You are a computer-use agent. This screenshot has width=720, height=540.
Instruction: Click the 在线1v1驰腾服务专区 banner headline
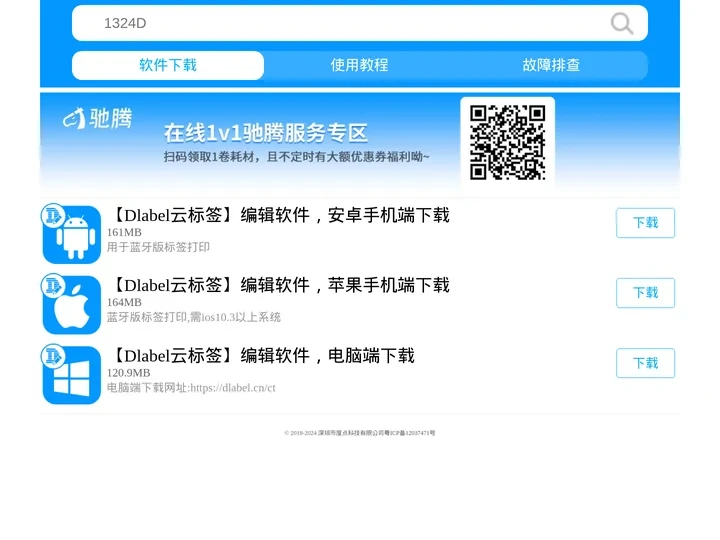[x=266, y=133]
